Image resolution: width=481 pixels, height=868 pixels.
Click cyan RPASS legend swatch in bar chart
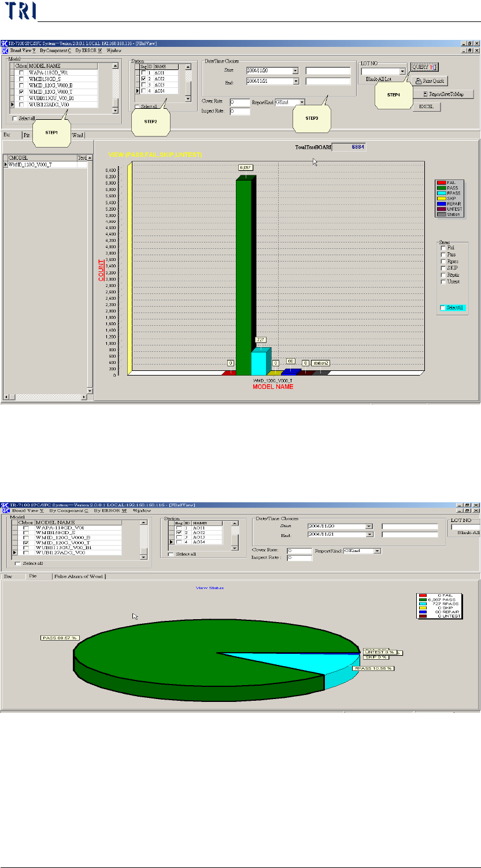(442, 193)
